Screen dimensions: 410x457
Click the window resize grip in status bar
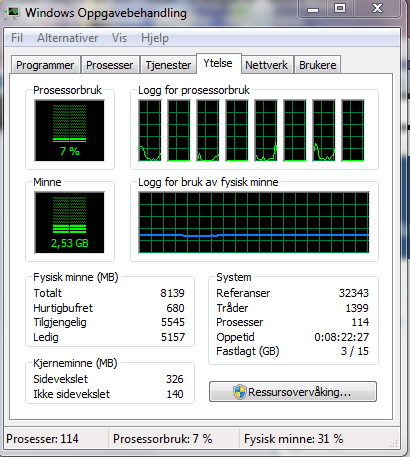[394, 443]
